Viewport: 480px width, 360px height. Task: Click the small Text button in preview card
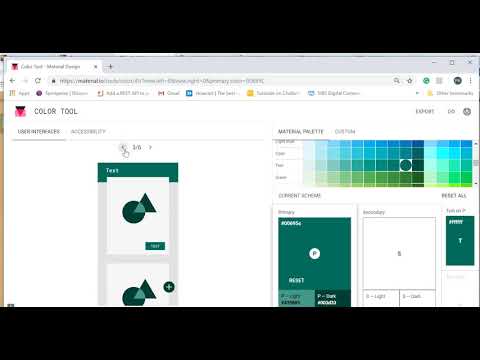(155, 246)
